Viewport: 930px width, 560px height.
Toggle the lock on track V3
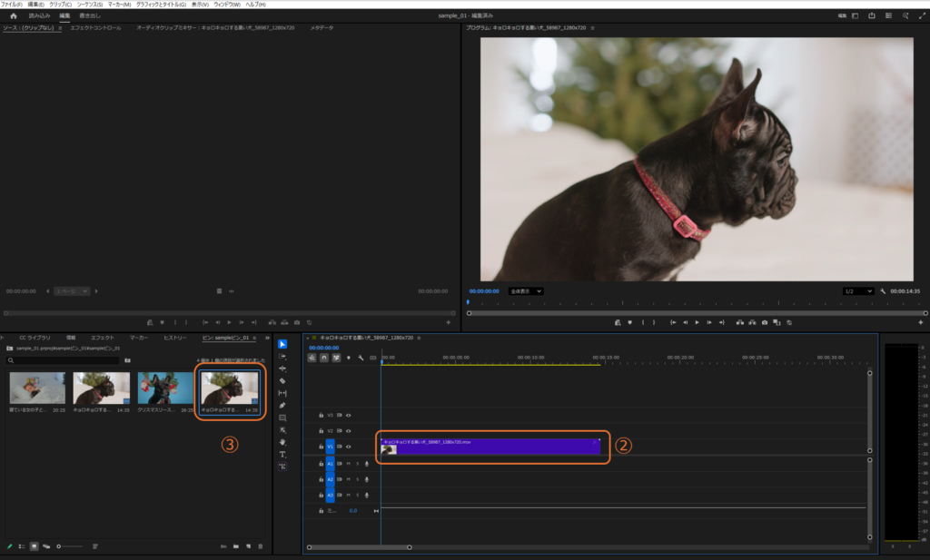point(321,415)
